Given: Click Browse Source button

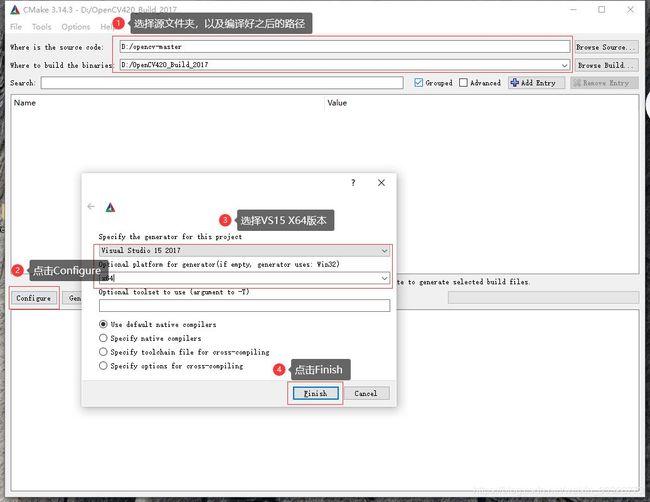Looking at the screenshot, I should pos(606,47).
